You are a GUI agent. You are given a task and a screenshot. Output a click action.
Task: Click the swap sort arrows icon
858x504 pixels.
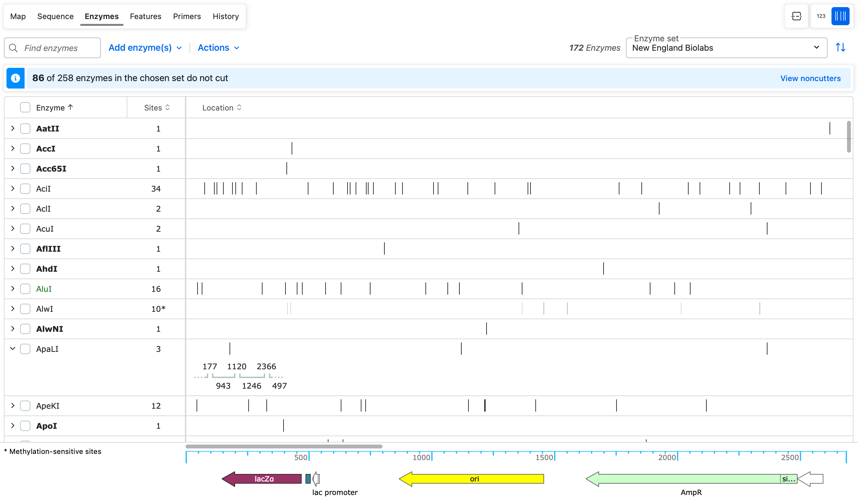(840, 47)
